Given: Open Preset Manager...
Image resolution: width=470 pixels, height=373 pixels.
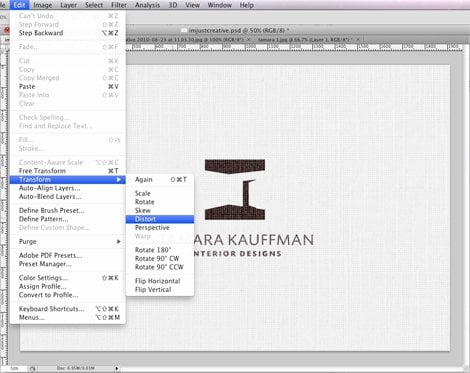Looking at the screenshot, I should click(68, 264).
